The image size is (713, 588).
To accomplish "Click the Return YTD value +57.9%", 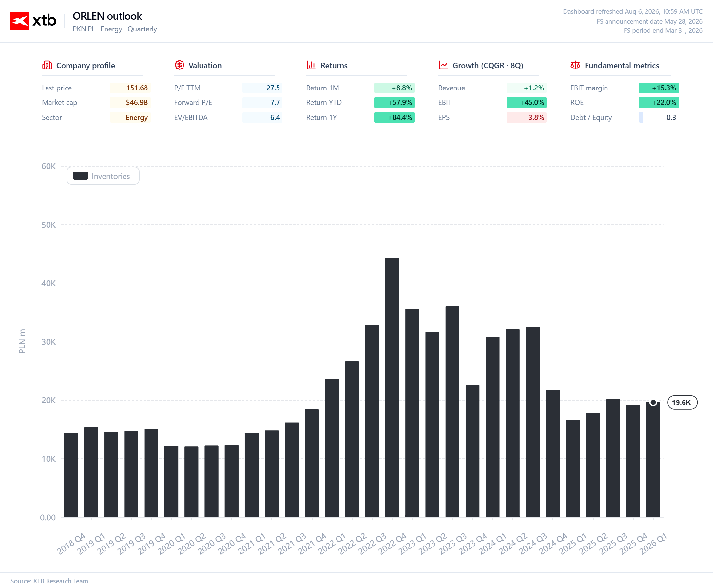I will click(395, 102).
